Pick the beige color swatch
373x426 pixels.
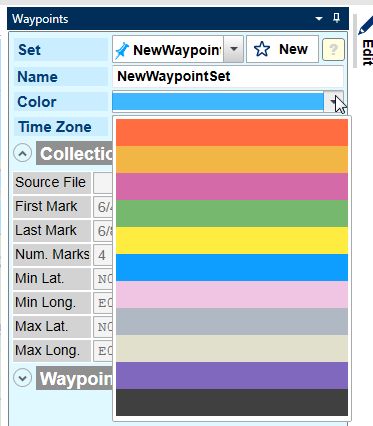[232, 349]
